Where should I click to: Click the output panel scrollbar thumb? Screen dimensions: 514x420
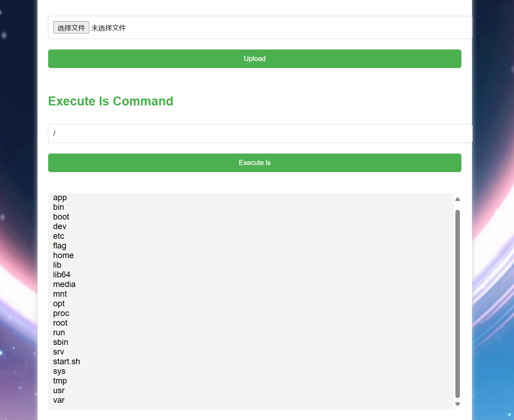click(457, 303)
